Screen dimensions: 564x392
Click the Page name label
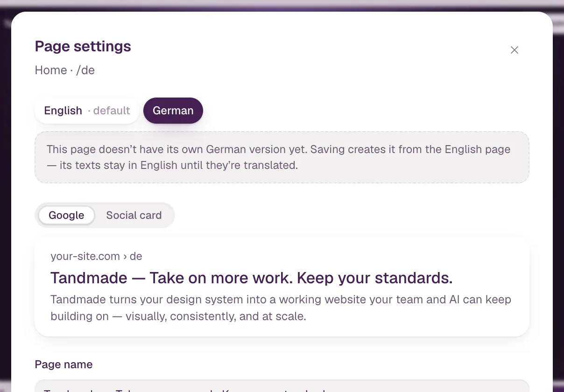(x=64, y=364)
